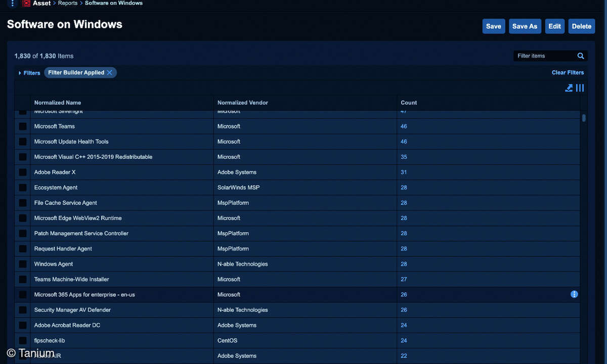Check the File Cache Service Agent row
This screenshot has height=364, width=607.
coord(23,203)
